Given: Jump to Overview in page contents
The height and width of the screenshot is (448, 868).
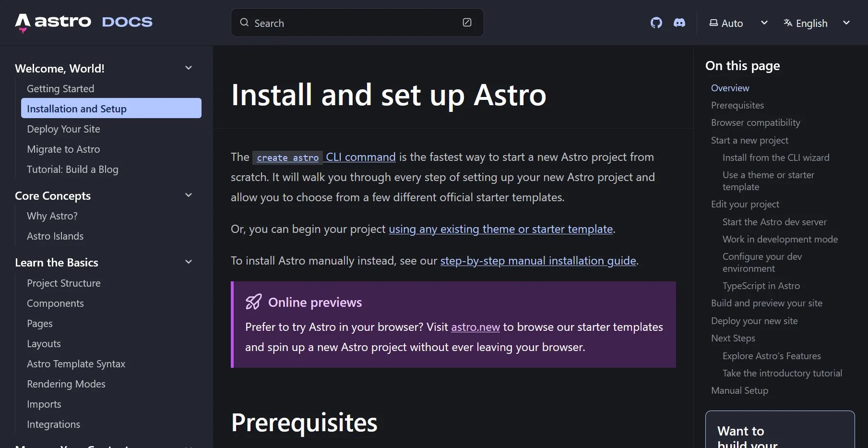Looking at the screenshot, I should coord(730,88).
